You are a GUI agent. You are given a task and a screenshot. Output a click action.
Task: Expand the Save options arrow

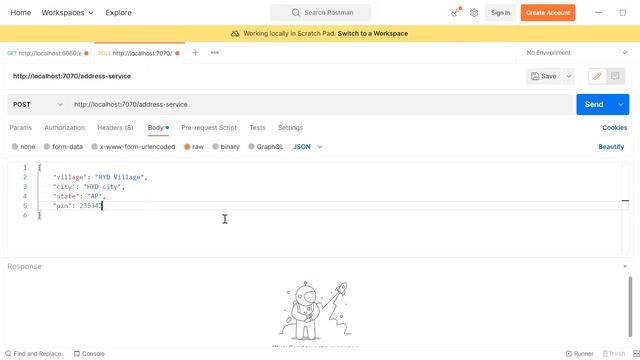(569, 76)
